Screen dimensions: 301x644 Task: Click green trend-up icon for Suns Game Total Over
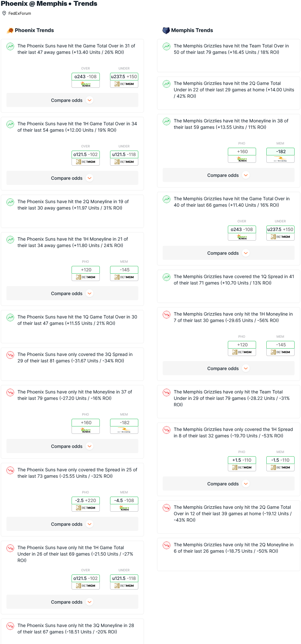[x=10, y=46]
